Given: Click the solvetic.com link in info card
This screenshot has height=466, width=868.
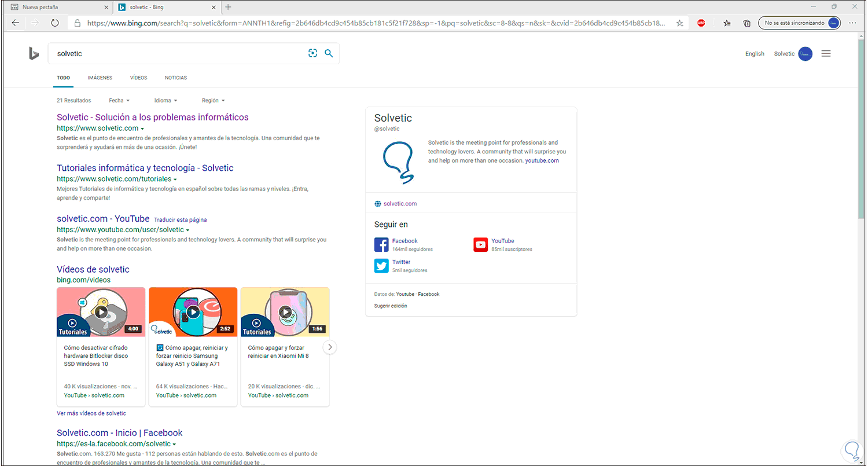Looking at the screenshot, I should pos(400,204).
